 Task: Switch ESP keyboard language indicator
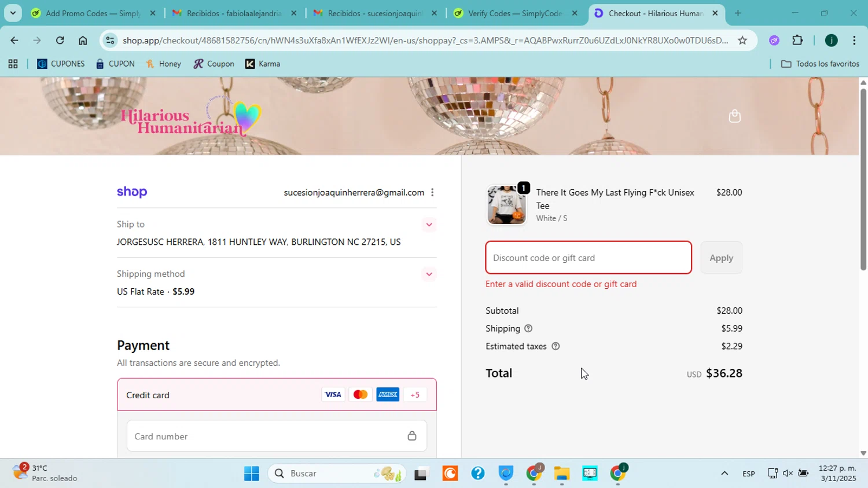pos(748,474)
